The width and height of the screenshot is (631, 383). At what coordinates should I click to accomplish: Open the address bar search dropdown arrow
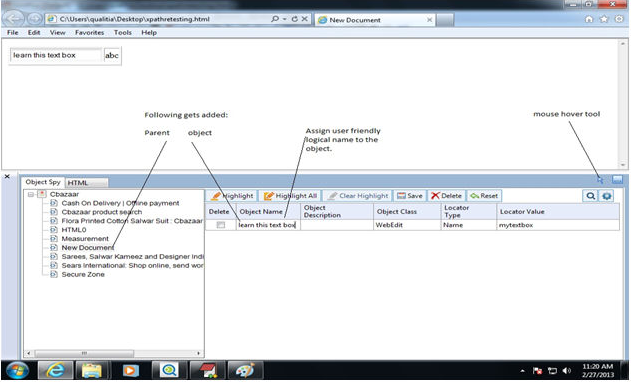click(x=285, y=19)
